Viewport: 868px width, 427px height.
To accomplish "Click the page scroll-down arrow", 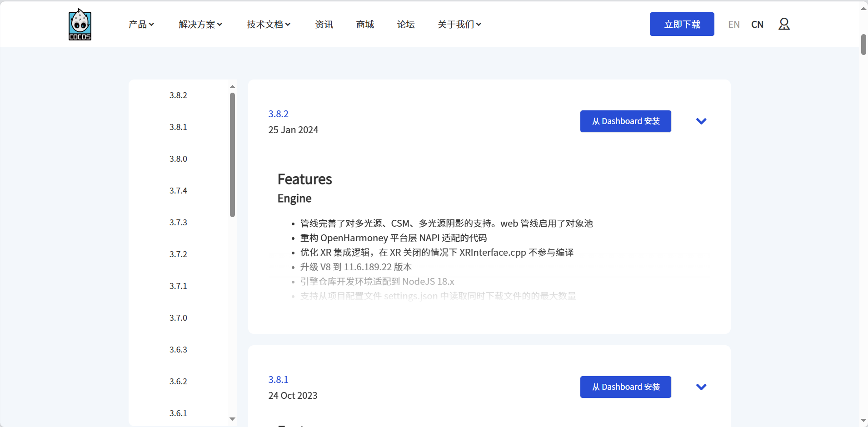I will point(863,421).
